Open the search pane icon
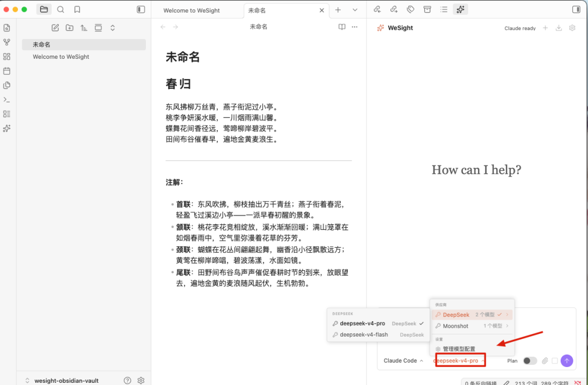This screenshot has height=385, width=588. [x=60, y=9]
